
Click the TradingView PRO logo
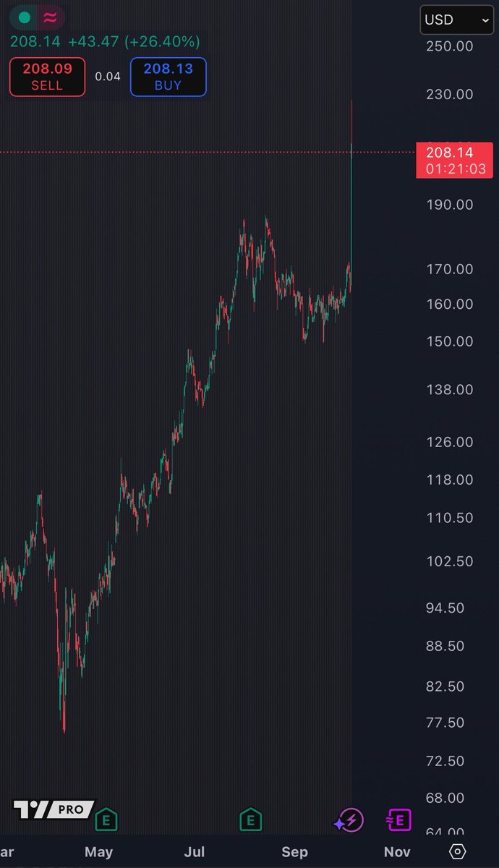point(53,809)
